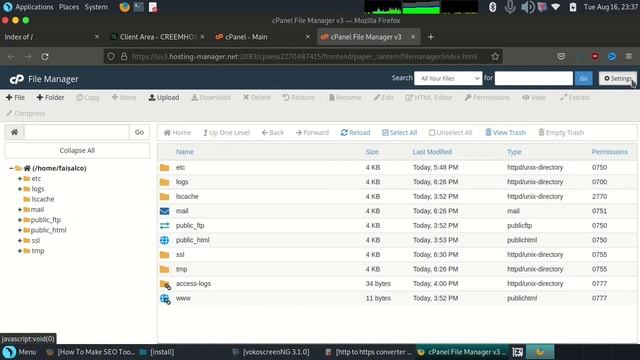Bookmark this page with star icon
Screen dimensions: 640x360
click(495, 57)
